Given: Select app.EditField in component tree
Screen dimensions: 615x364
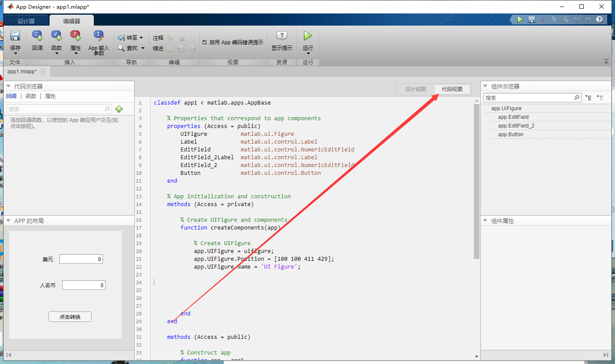Looking at the screenshot, I should click(513, 117).
